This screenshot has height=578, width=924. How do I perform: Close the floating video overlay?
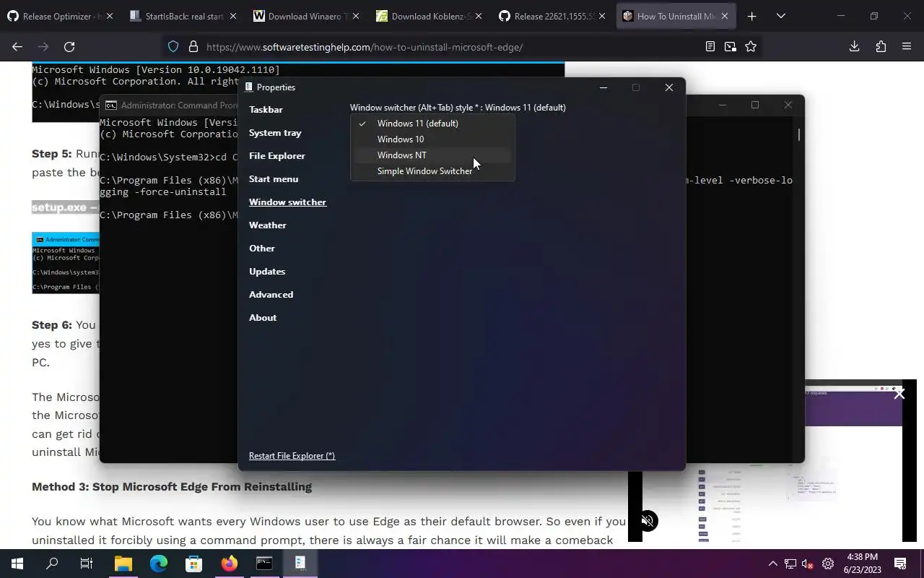pyautogui.click(x=899, y=394)
